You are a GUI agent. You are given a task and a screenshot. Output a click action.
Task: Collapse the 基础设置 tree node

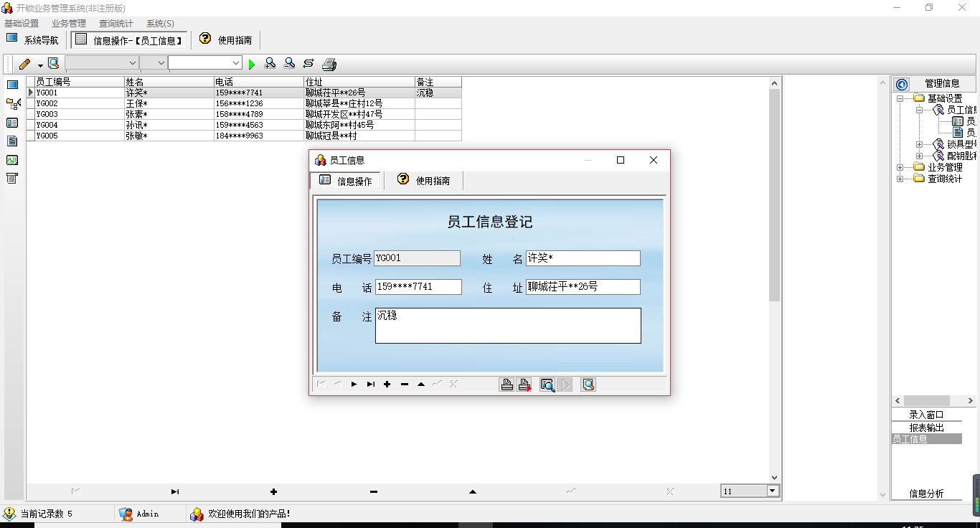click(x=900, y=98)
